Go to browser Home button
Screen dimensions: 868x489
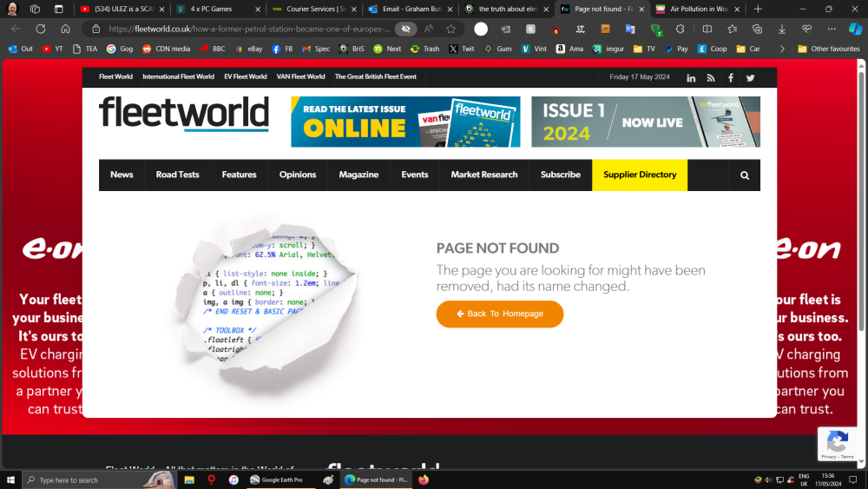(x=65, y=29)
